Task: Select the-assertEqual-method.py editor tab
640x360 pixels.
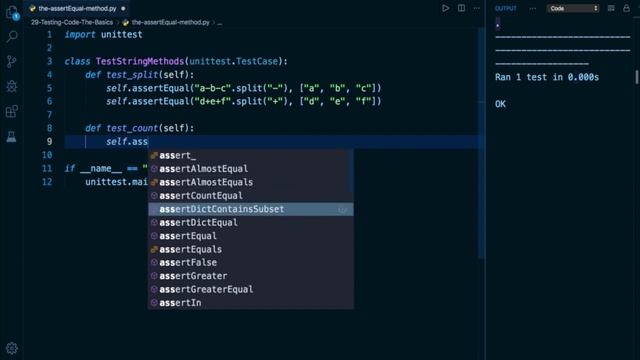Action: tap(78, 8)
